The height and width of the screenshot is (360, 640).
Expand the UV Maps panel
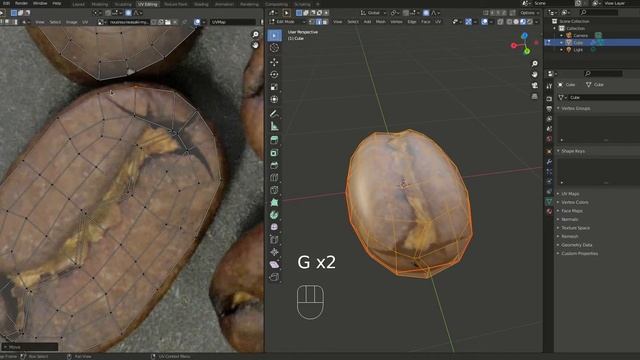[570, 194]
